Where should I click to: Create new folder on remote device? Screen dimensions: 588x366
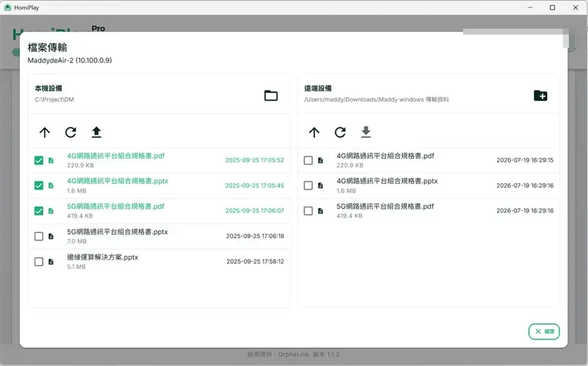tap(540, 96)
